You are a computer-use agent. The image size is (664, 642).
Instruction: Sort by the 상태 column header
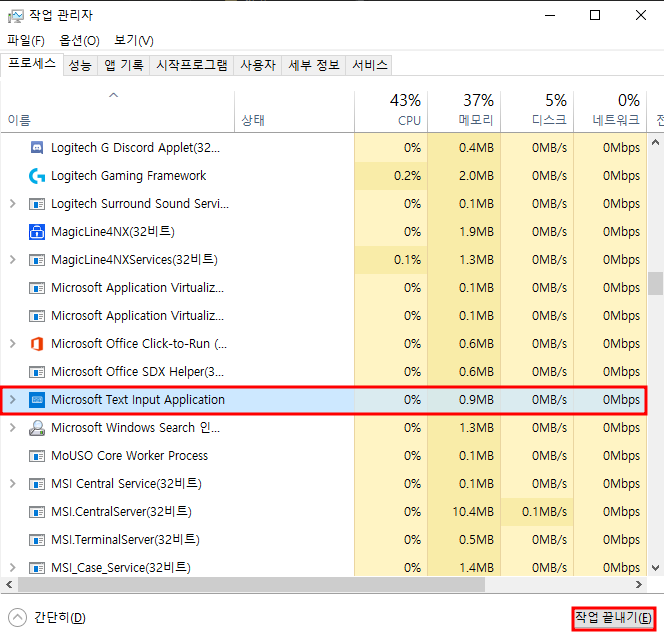(294, 111)
